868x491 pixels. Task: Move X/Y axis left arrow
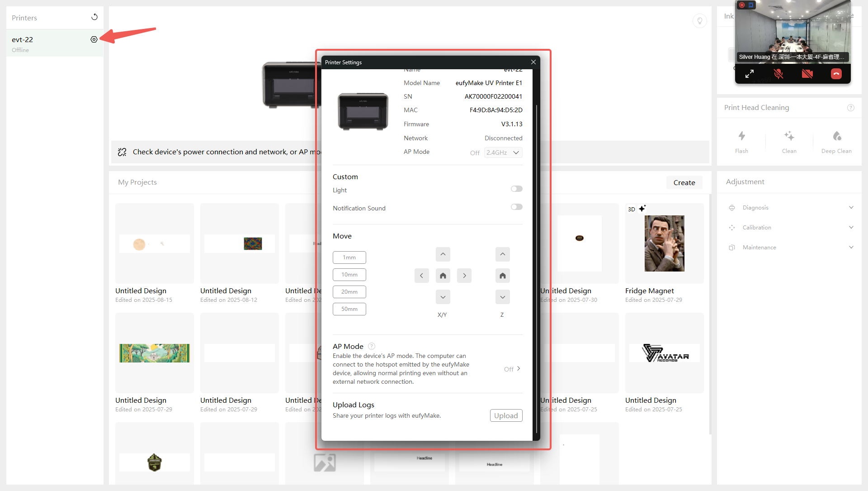coord(421,276)
